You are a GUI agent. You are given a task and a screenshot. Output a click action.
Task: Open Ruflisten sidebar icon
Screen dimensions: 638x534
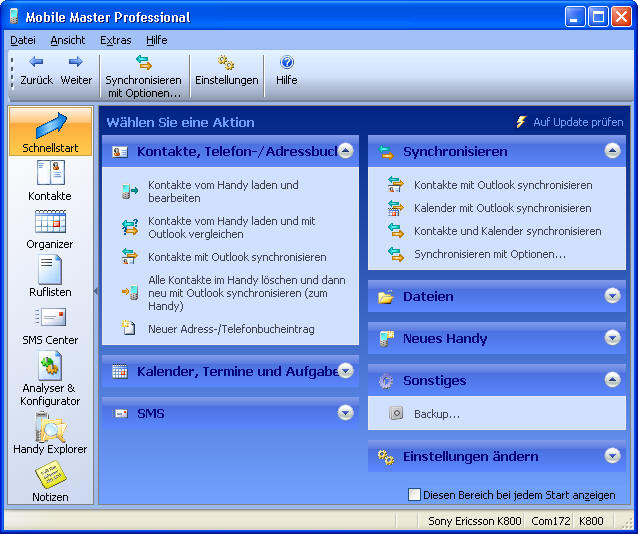coord(50,269)
